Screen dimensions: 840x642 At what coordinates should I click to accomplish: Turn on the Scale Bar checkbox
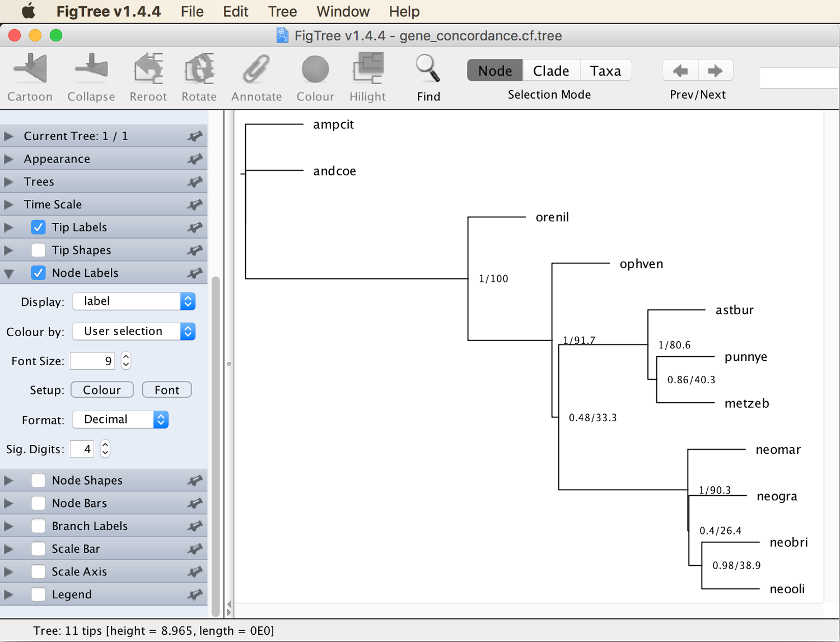point(38,549)
